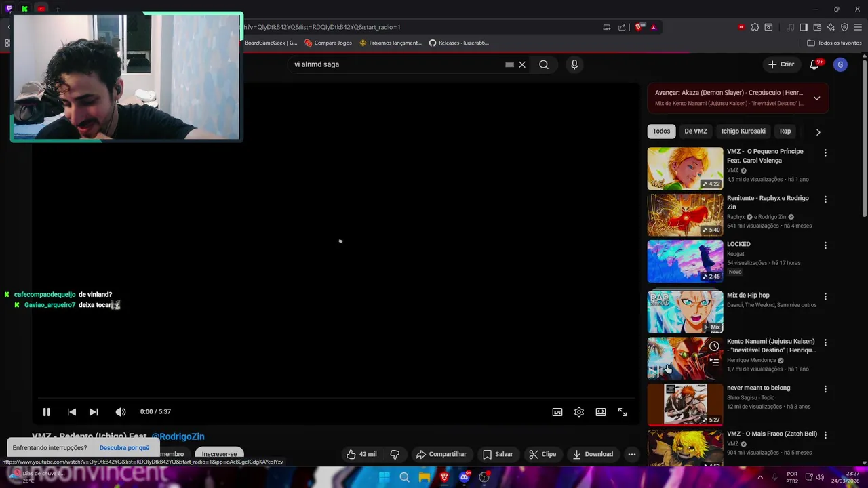Open options menu for LOCKED video

pyautogui.click(x=825, y=245)
